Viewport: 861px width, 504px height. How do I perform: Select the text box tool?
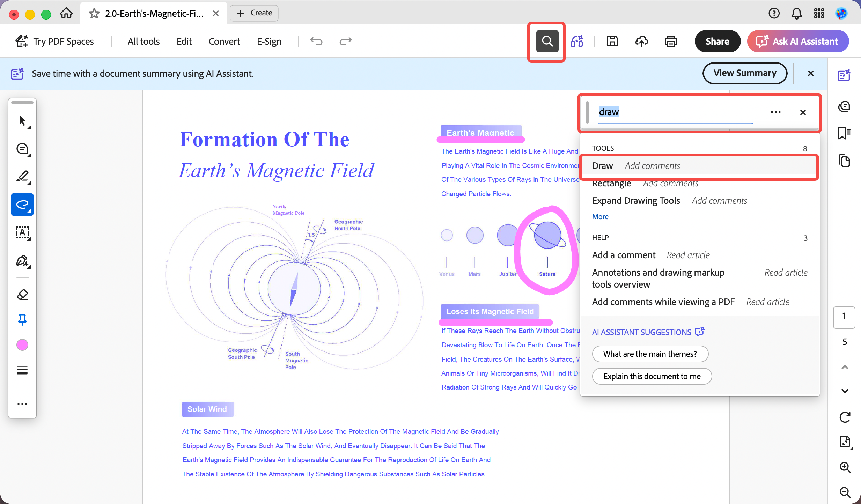23,232
